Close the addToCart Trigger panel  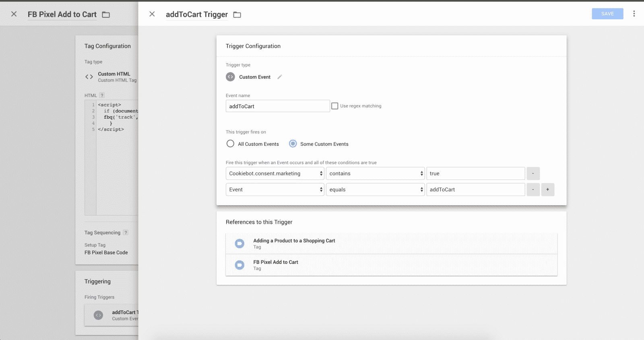[x=152, y=14]
